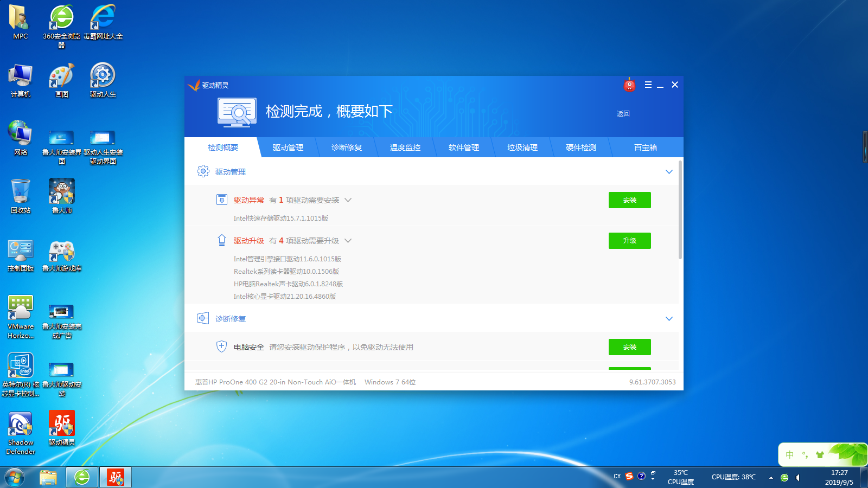Select the 网络 desktop icon
This screenshot has height=488, width=868.
coord(20,138)
